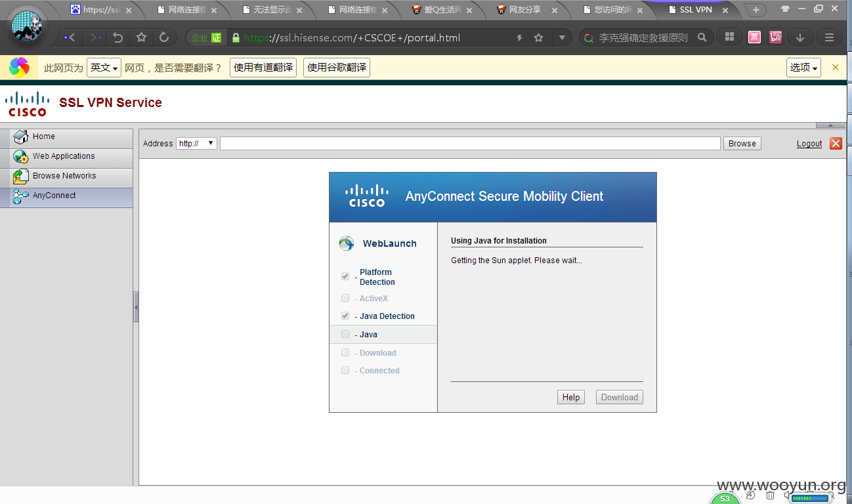Click the colorful translation bar logo

19,68
